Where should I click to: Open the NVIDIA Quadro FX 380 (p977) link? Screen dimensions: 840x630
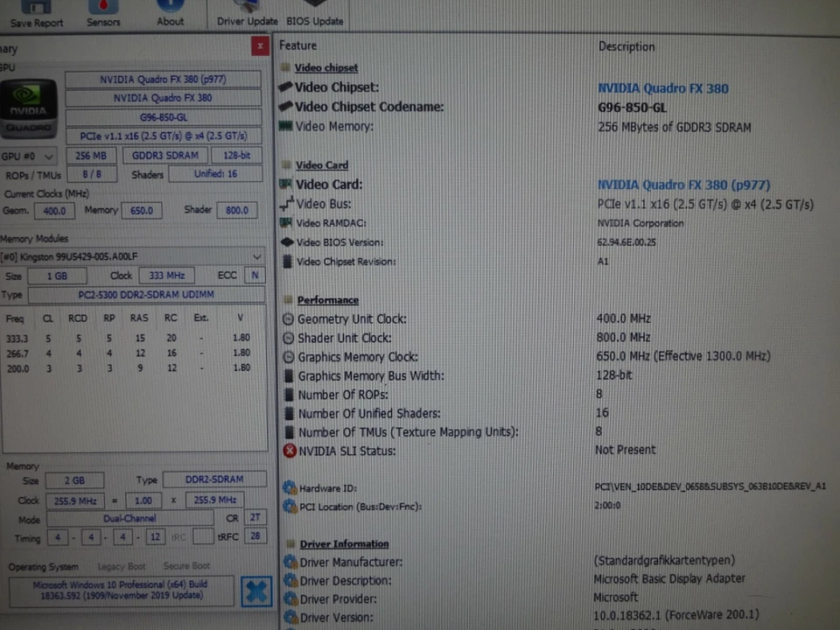[x=682, y=185]
